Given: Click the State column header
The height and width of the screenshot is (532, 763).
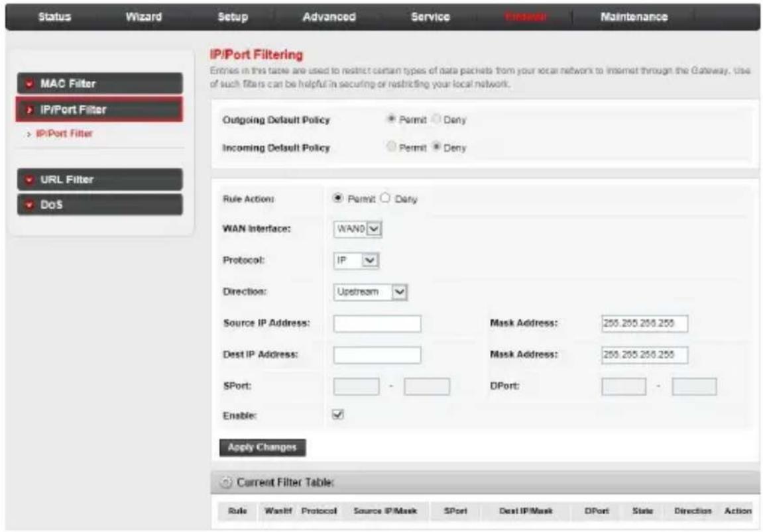Looking at the screenshot, I should [x=643, y=511].
